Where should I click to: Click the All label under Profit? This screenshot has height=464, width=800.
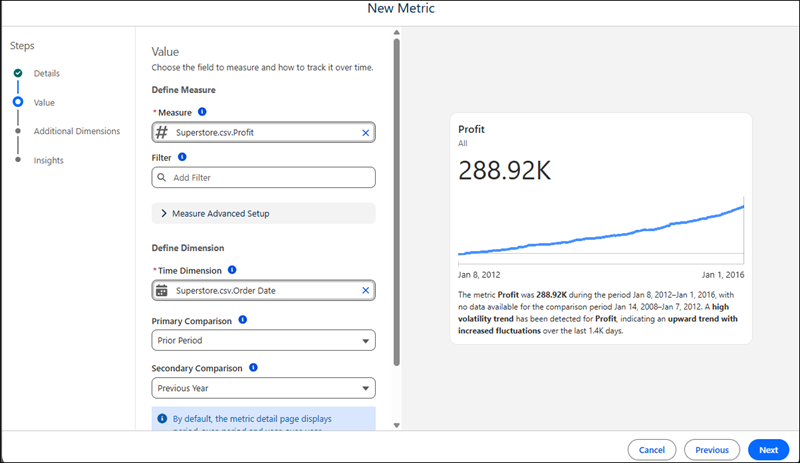tap(463, 143)
